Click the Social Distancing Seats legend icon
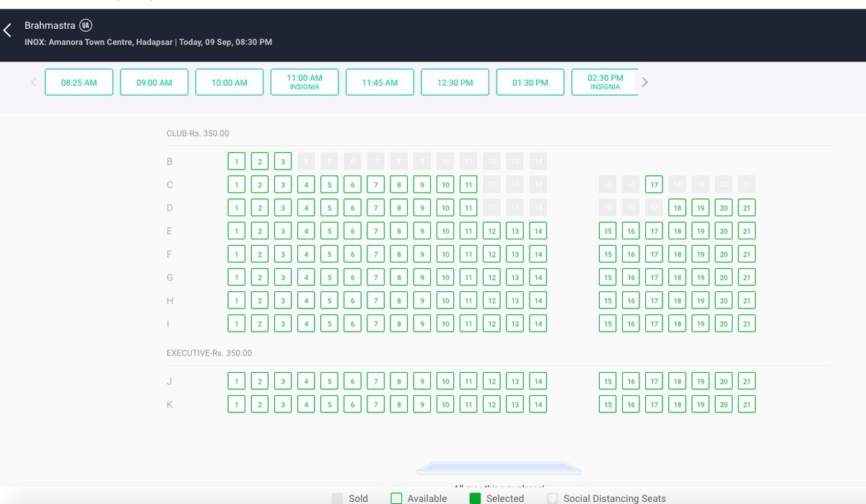The width and height of the screenshot is (866, 504). click(x=553, y=498)
